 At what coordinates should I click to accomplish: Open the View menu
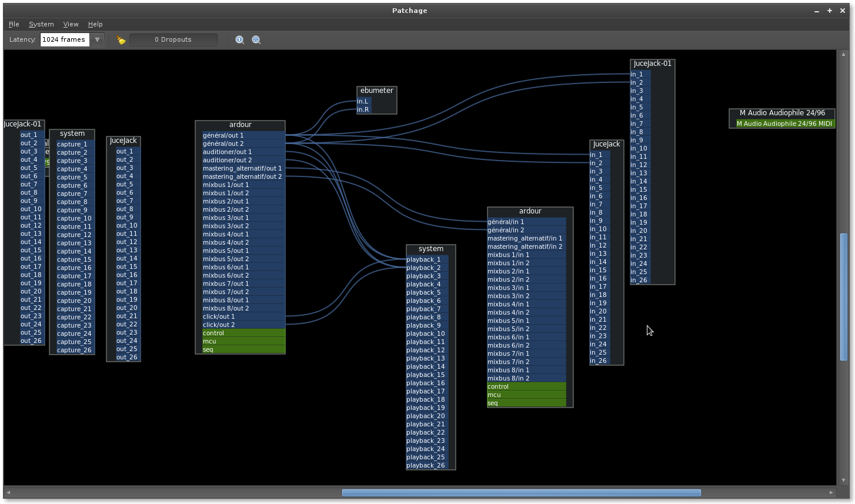point(71,24)
